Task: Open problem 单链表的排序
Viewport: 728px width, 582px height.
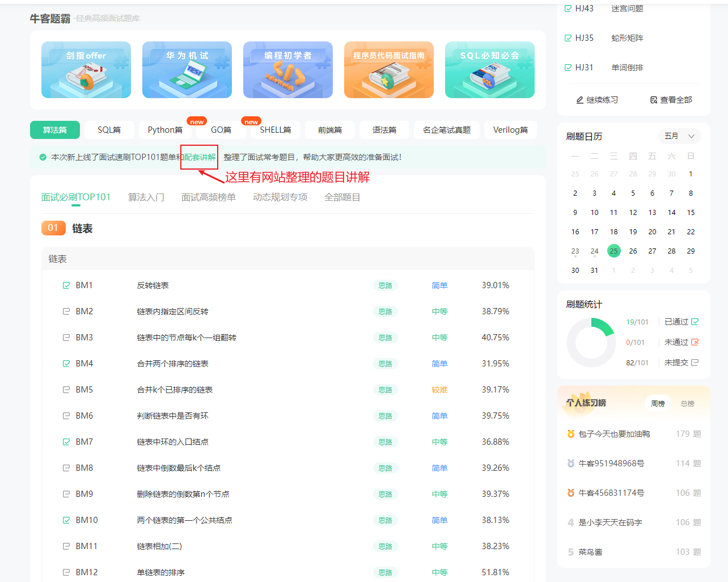Action: pos(161,572)
